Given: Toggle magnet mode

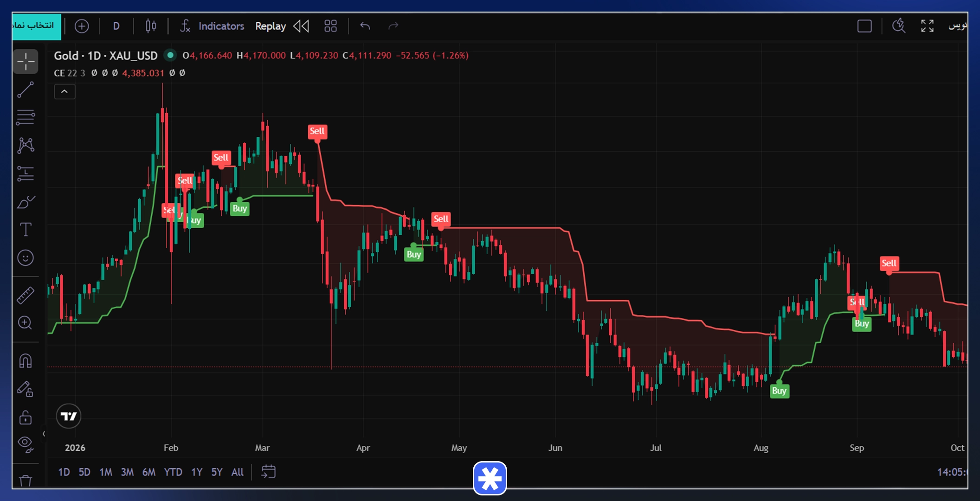Looking at the screenshot, I should click(x=26, y=360).
